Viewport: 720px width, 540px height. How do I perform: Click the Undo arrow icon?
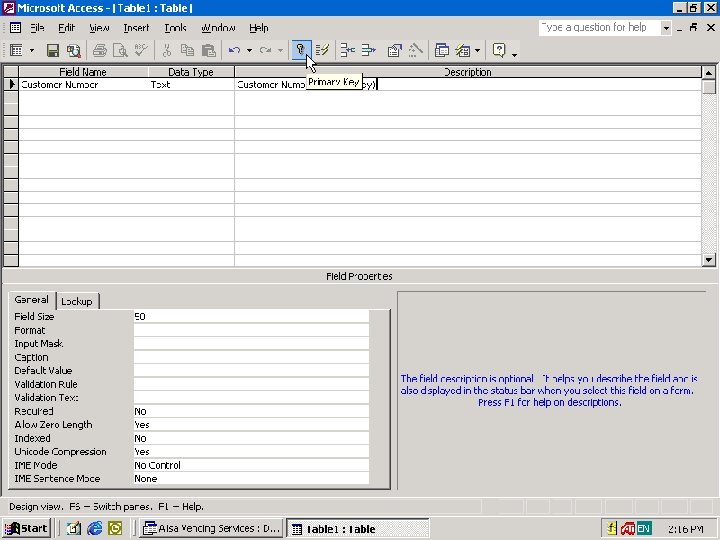[235, 50]
